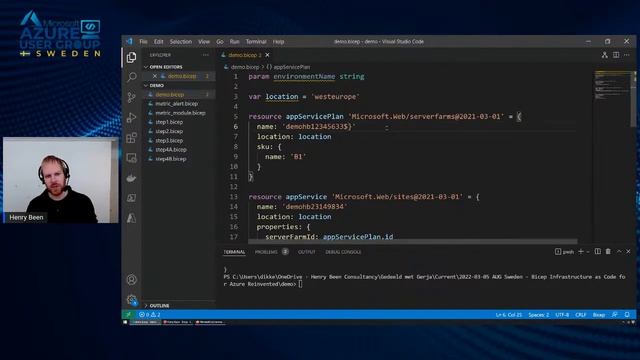Click the pwsh terminal label

pyautogui.click(x=568, y=252)
